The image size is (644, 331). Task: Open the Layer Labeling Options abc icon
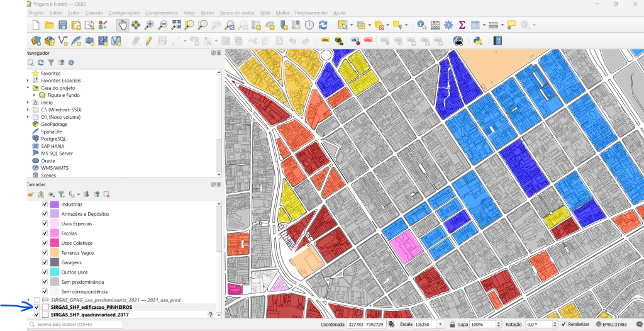click(x=325, y=40)
